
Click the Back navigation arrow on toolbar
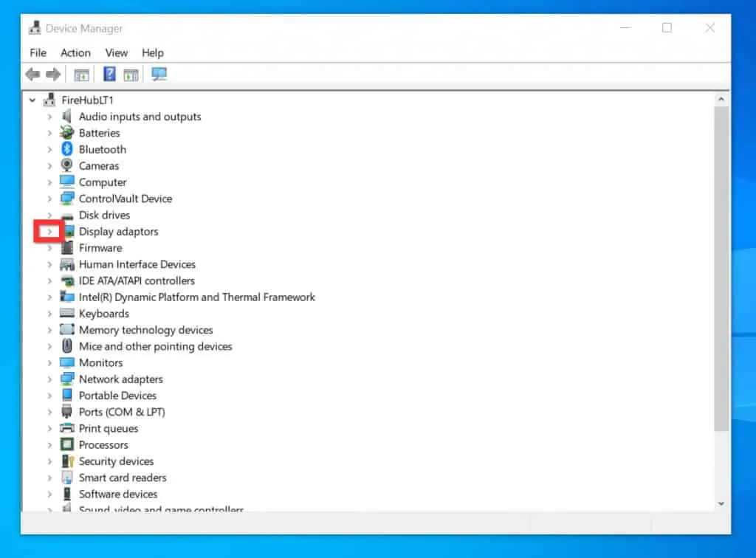31,74
